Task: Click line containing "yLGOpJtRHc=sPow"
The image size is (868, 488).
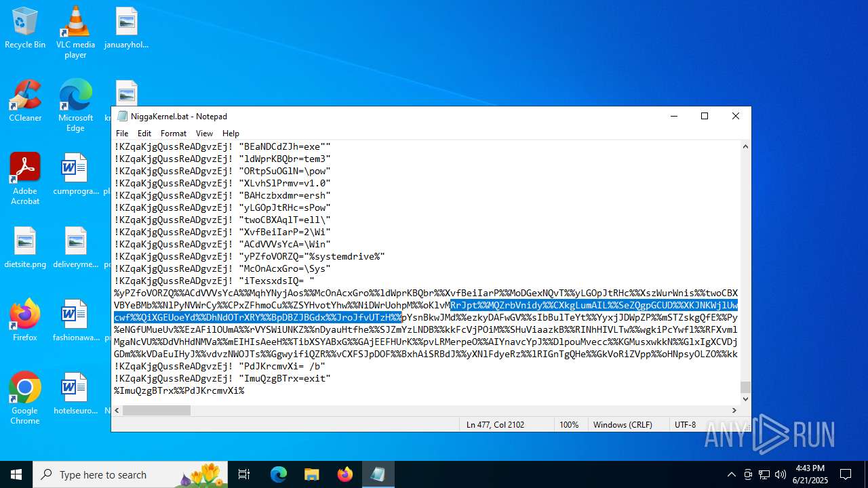Action: point(222,207)
